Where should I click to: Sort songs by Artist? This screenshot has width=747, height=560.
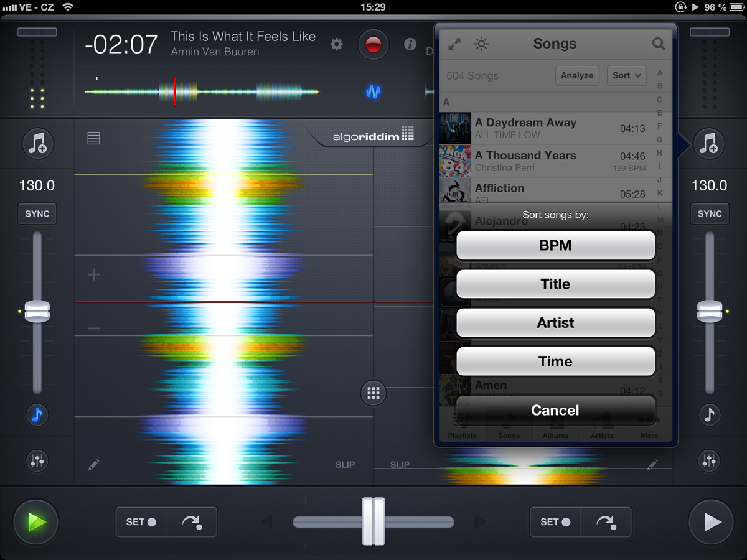point(555,323)
